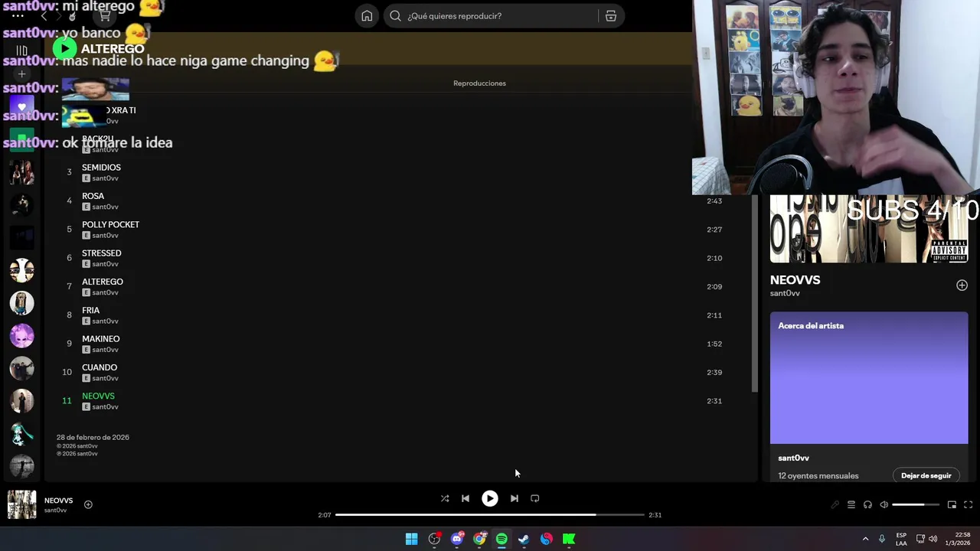Screen dimensions: 980x551
Task: Open sant0vv artist link under ROSA
Action: (x=106, y=207)
